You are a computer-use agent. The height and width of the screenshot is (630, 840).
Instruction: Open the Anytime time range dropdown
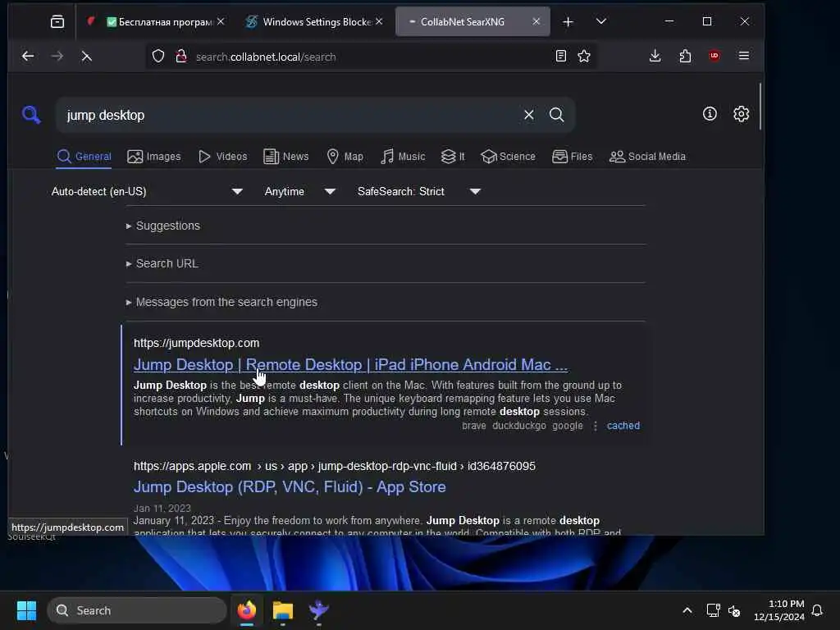pyautogui.click(x=300, y=191)
